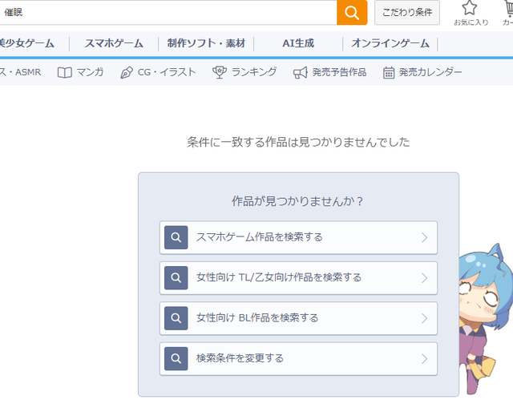Click the 発売カレンダー calendar icon

tap(389, 73)
